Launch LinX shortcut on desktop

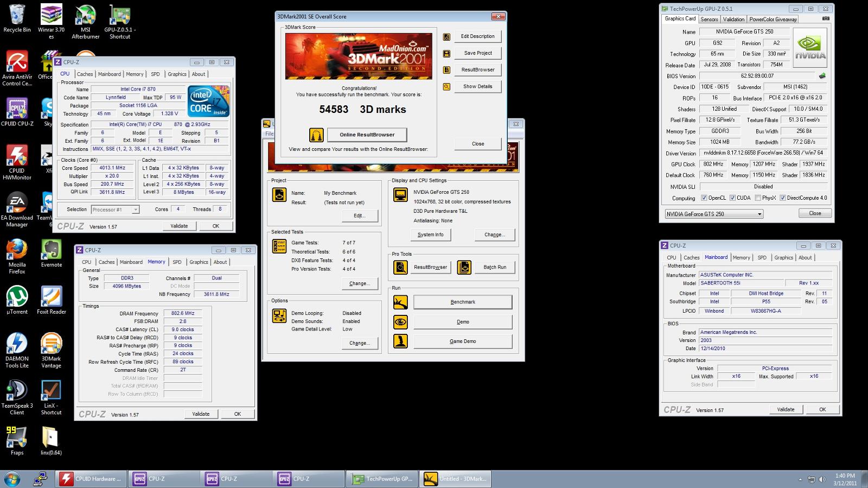[x=51, y=398]
